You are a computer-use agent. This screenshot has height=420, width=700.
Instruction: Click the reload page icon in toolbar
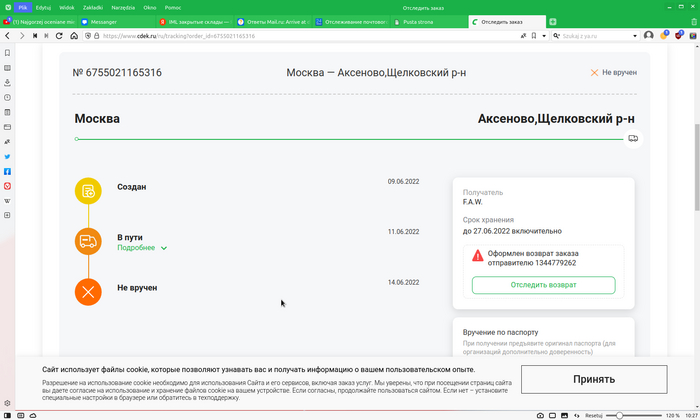coord(60,35)
